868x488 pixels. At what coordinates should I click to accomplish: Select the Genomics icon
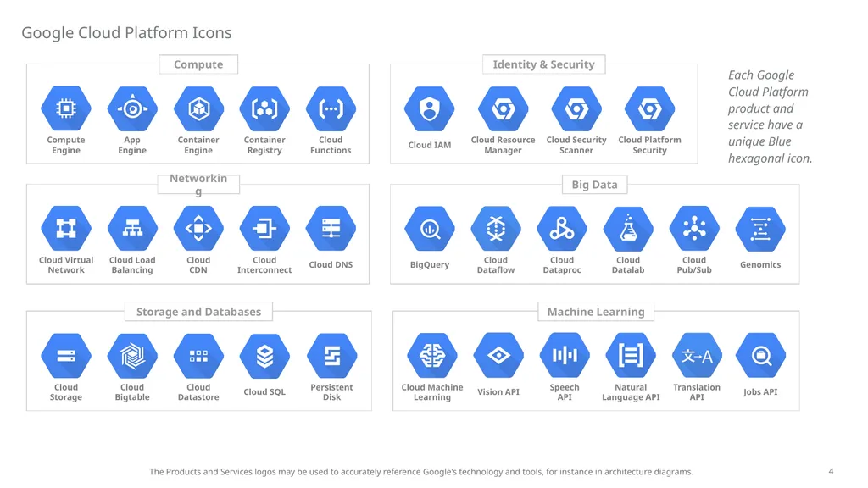(x=760, y=229)
